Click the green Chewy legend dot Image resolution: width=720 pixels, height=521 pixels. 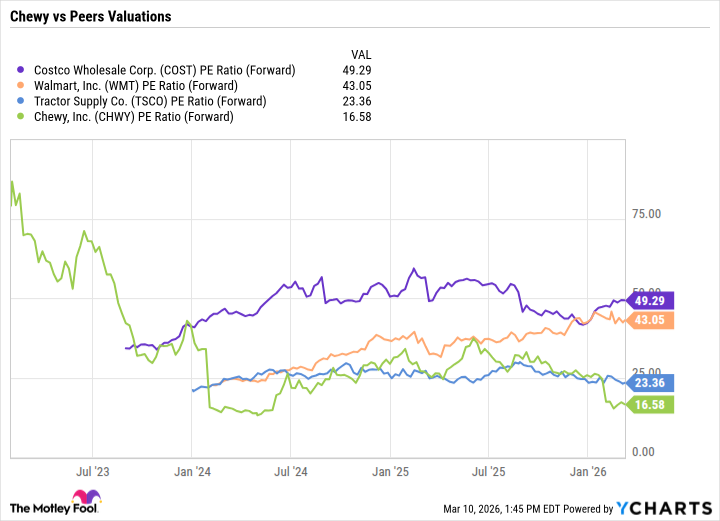tap(23, 117)
